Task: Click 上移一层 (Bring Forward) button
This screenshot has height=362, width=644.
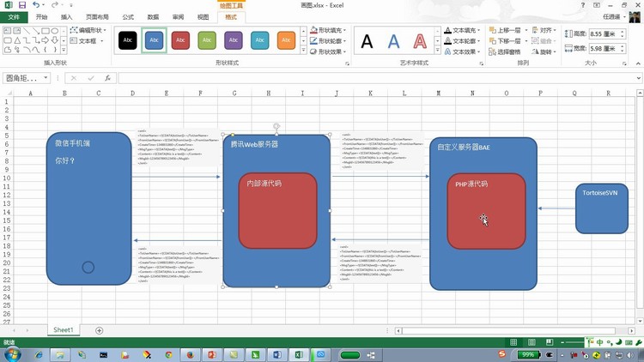Action: [x=505, y=30]
